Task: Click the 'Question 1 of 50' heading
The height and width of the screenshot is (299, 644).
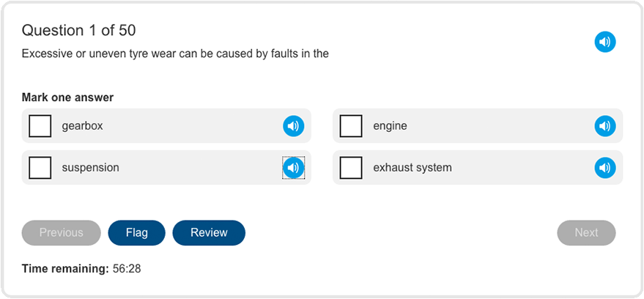Action: click(78, 30)
